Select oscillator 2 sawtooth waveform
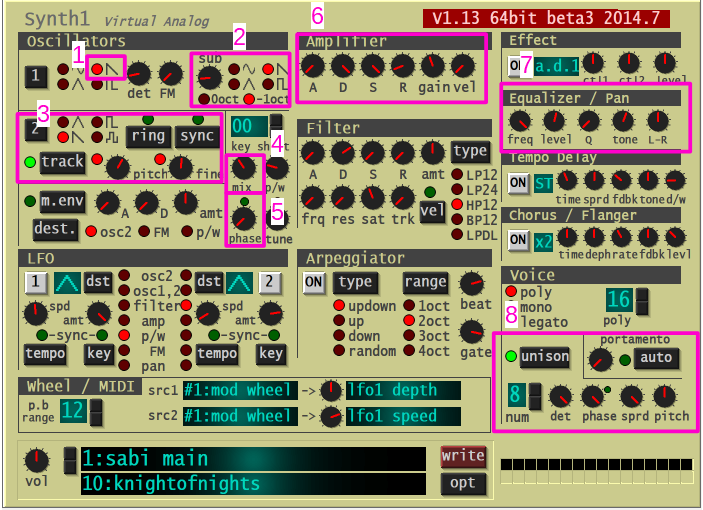 [63, 137]
